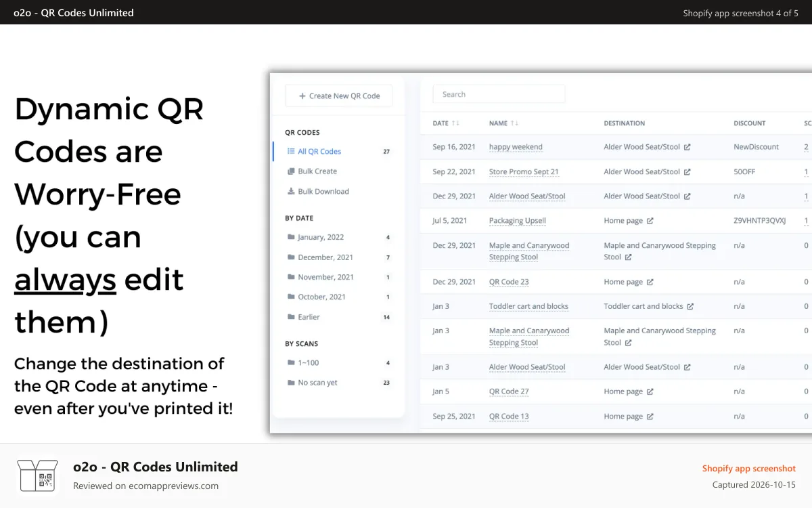Click folder icon beside Earlier
The width and height of the screenshot is (812, 508).
click(291, 317)
